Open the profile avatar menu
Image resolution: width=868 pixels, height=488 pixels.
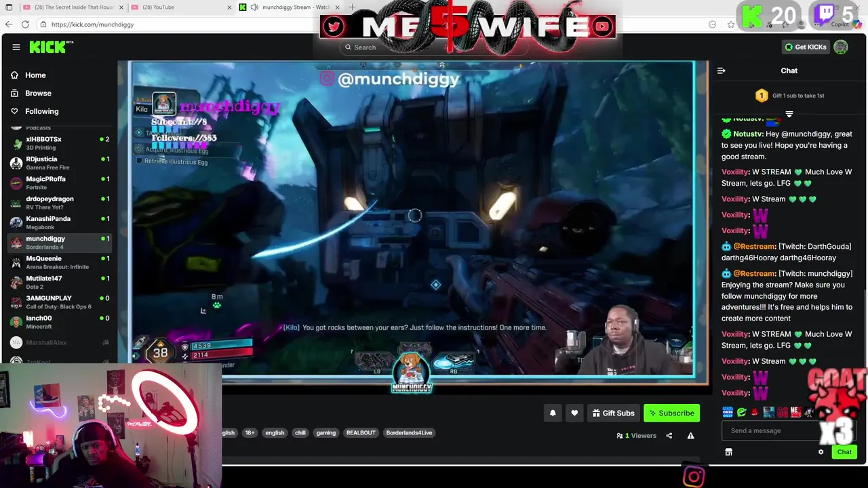pos(841,47)
